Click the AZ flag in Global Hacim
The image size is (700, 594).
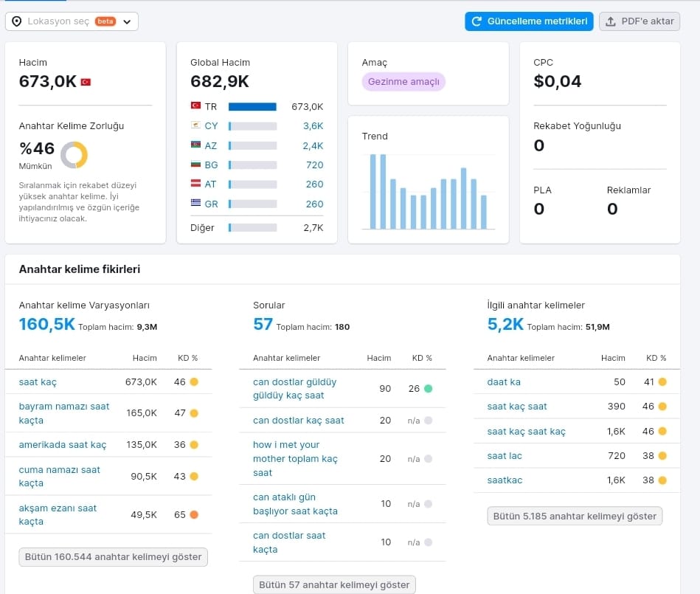click(x=195, y=145)
